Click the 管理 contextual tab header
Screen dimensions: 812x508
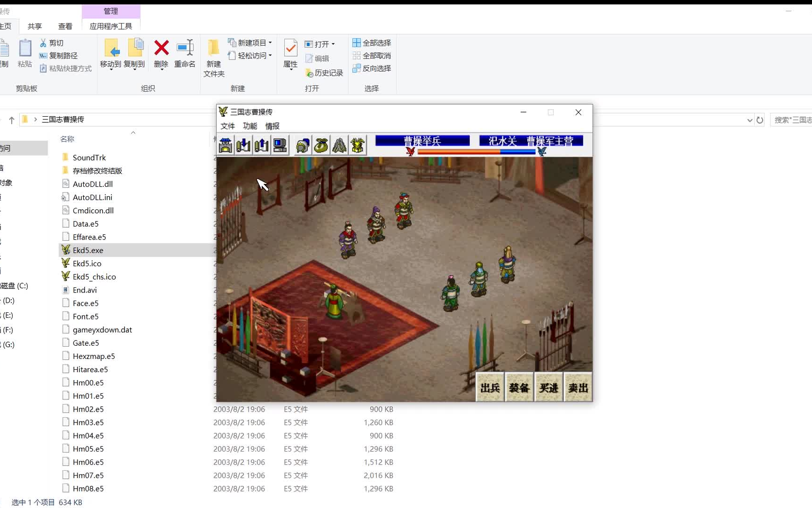tap(111, 11)
